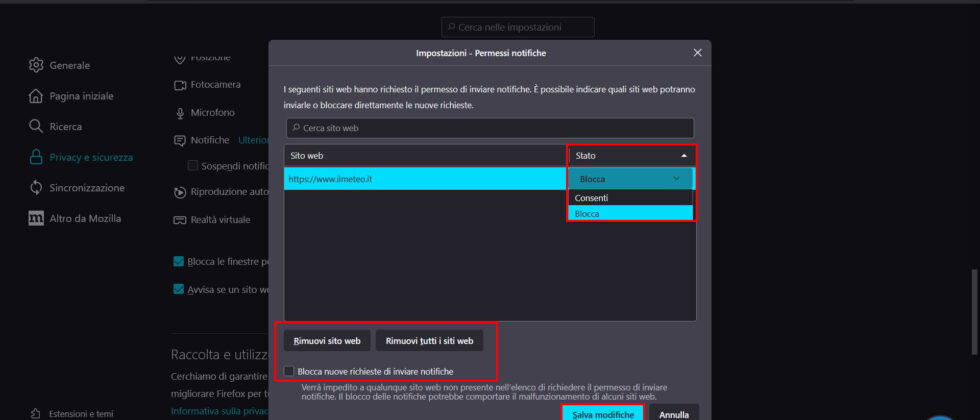The height and width of the screenshot is (420, 980).
Task: Click the settings page vertical scrollbar
Action: 973,311
